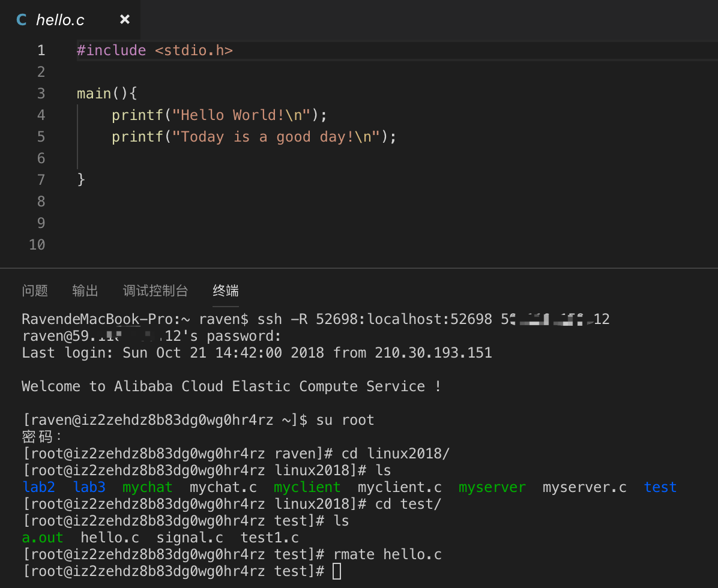Click the 'su root' command text
The image size is (718, 588).
click(345, 420)
